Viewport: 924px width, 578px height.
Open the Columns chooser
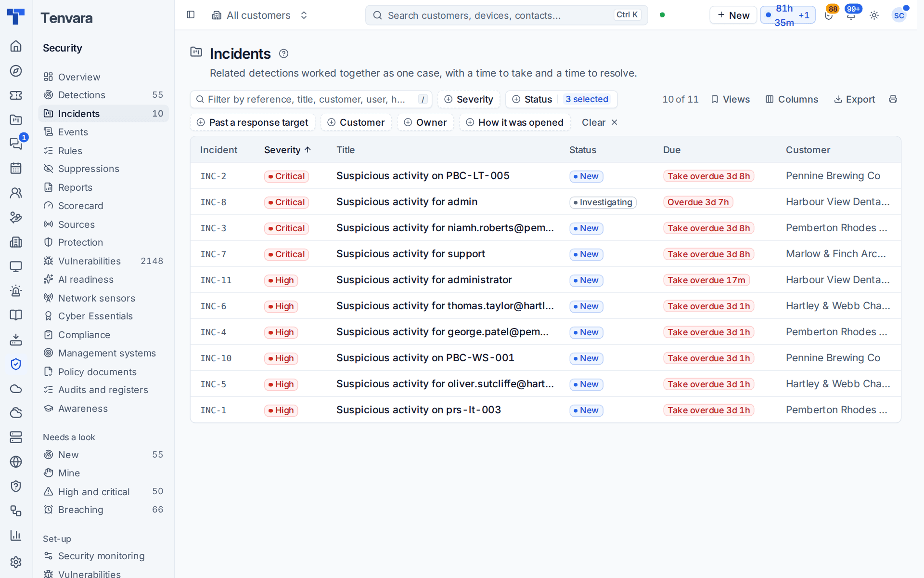(792, 99)
